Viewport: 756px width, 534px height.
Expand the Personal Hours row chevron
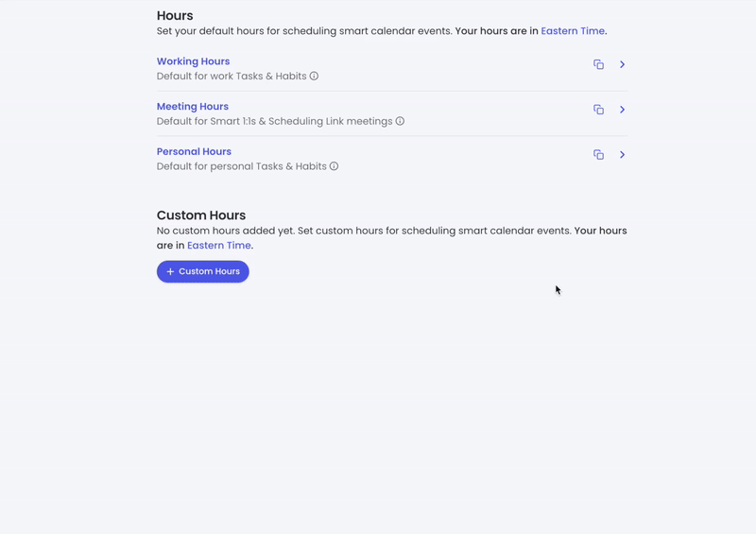tap(622, 155)
